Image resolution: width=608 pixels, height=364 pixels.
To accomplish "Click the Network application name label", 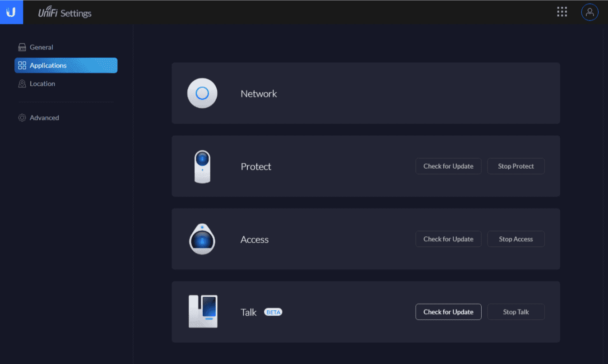I will point(259,94).
